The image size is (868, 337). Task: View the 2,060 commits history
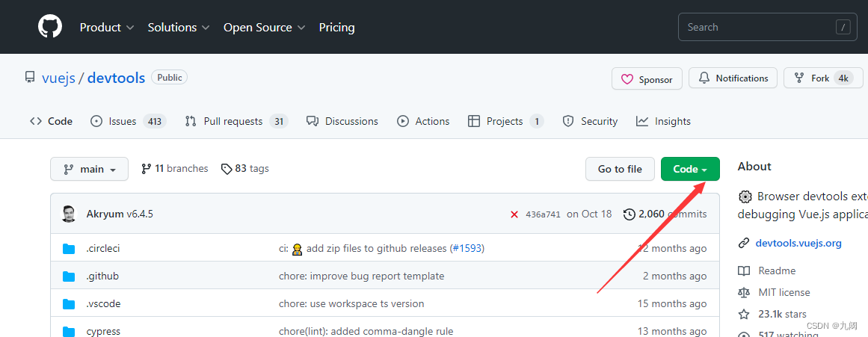pos(665,214)
